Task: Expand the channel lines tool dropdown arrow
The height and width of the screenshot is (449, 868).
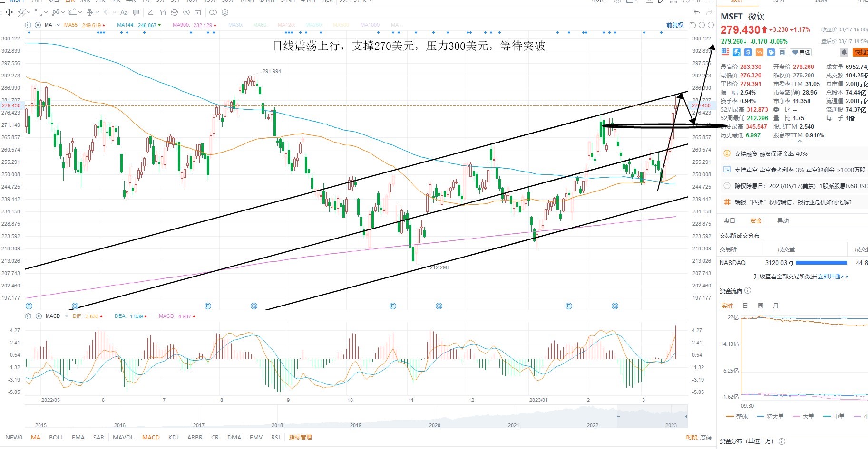Action: [x=80, y=12]
